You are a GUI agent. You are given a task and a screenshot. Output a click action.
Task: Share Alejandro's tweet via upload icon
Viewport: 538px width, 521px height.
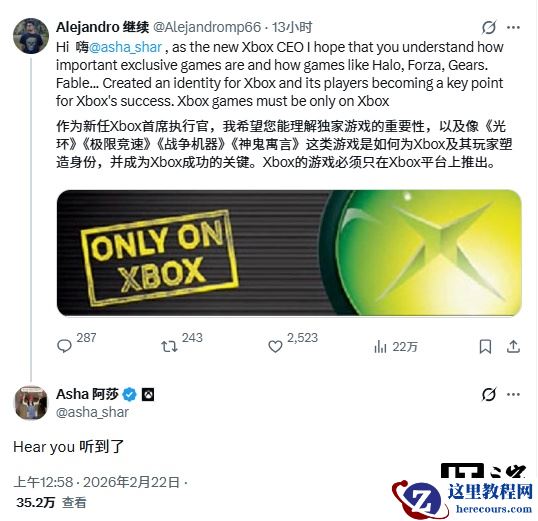pyautogui.click(x=513, y=346)
